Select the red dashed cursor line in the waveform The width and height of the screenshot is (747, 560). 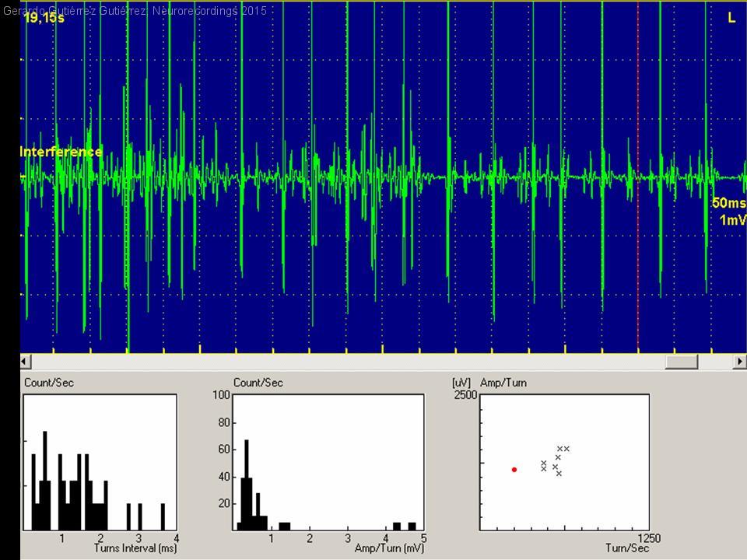tap(638, 177)
